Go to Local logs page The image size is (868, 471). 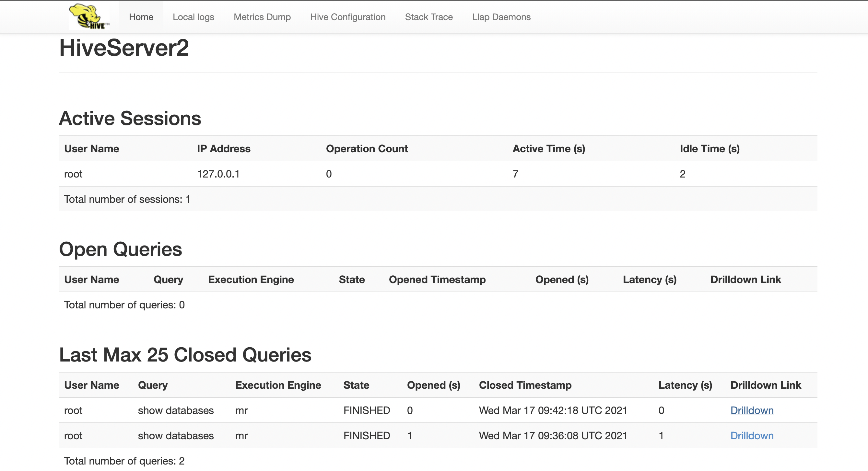pyautogui.click(x=193, y=17)
